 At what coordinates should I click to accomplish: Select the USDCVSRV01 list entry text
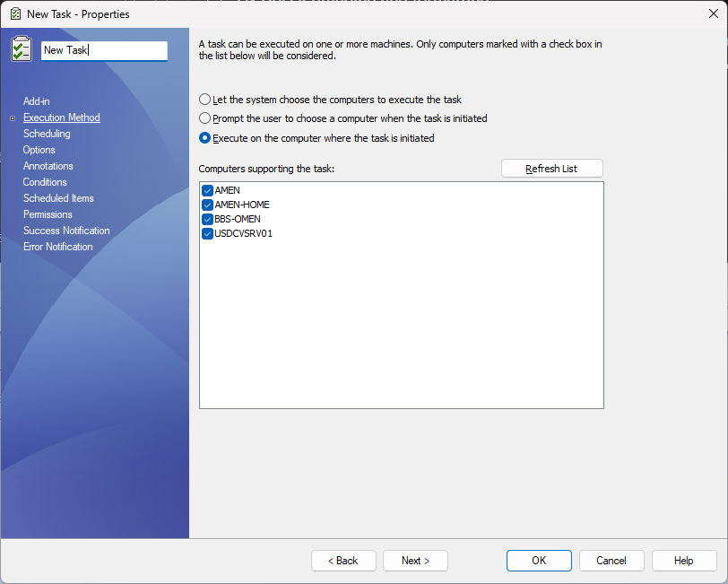coord(243,234)
